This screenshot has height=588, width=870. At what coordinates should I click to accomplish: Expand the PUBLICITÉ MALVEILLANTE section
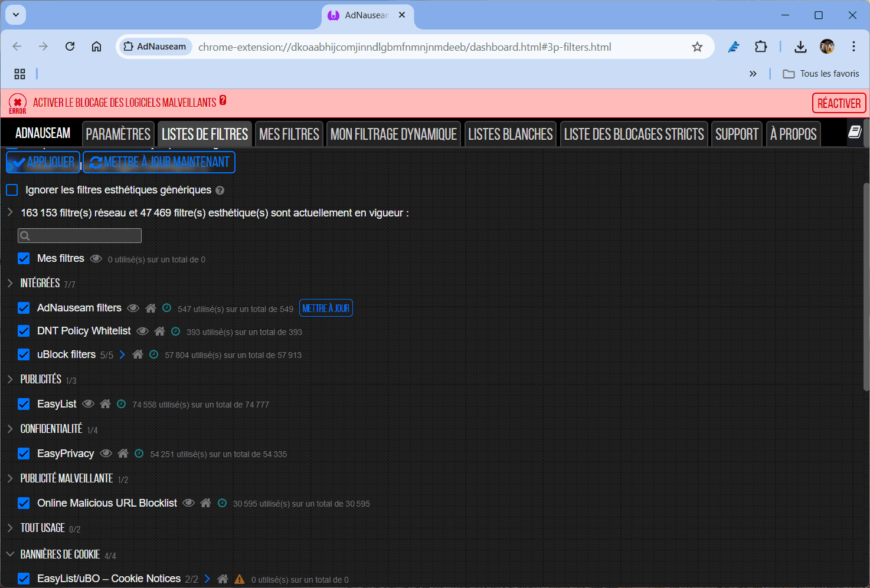(x=10, y=478)
